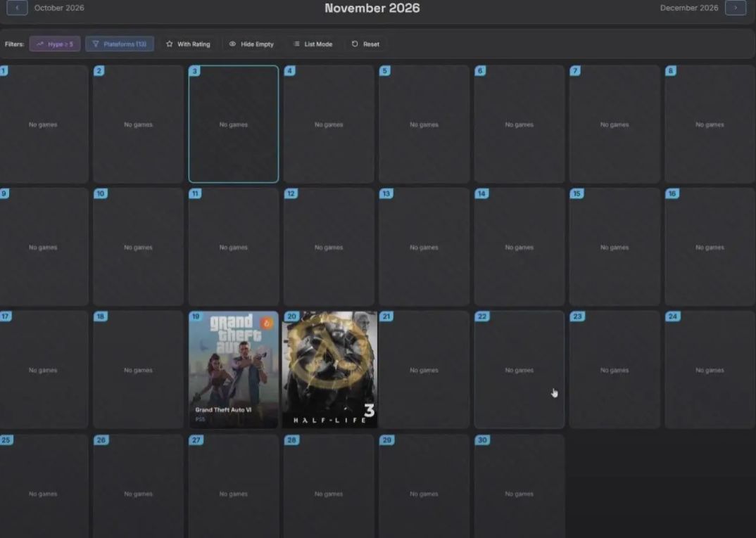Select day 17 calendar cell

tap(44, 369)
